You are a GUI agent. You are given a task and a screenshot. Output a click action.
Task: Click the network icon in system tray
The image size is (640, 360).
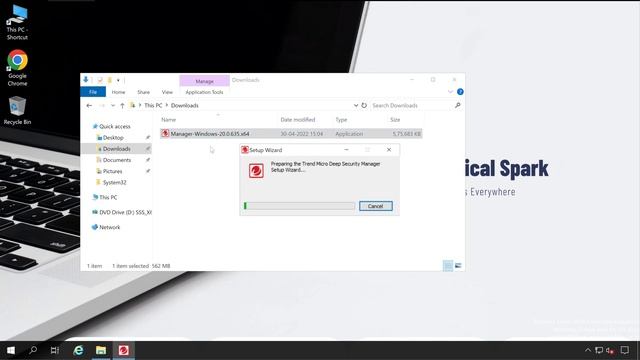point(599,350)
